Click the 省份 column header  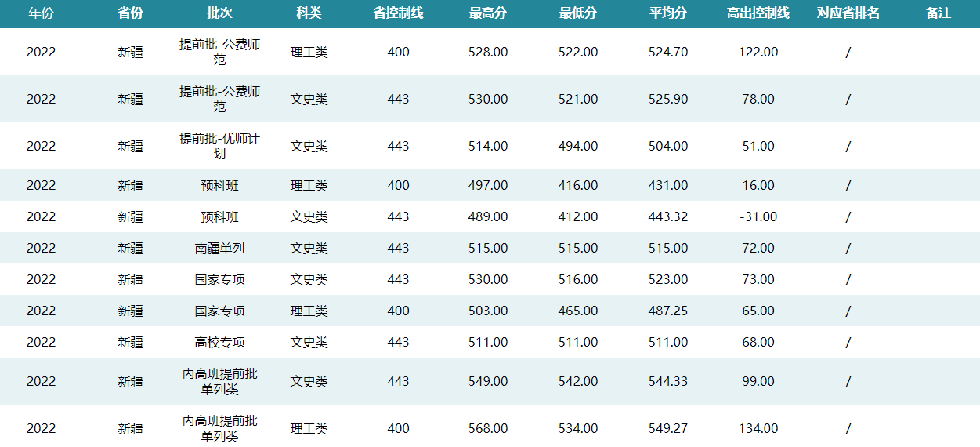tap(130, 13)
